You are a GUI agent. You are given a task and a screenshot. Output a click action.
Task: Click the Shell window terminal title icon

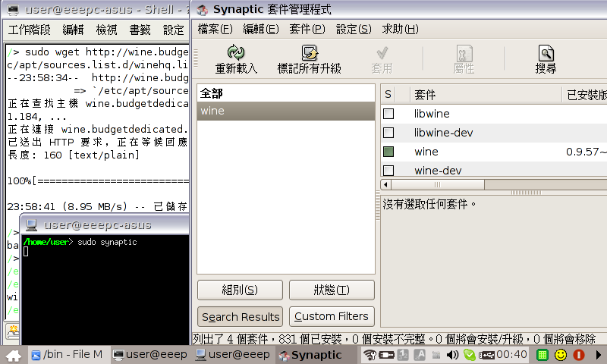pyautogui.click(x=13, y=10)
